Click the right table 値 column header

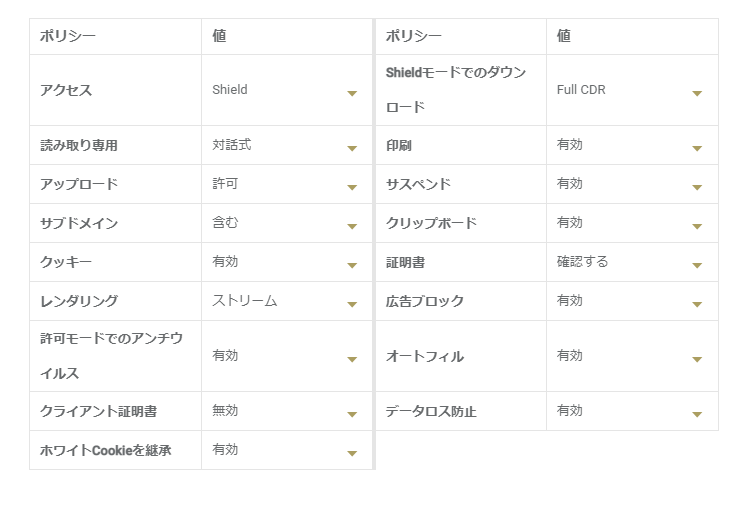tap(564, 36)
